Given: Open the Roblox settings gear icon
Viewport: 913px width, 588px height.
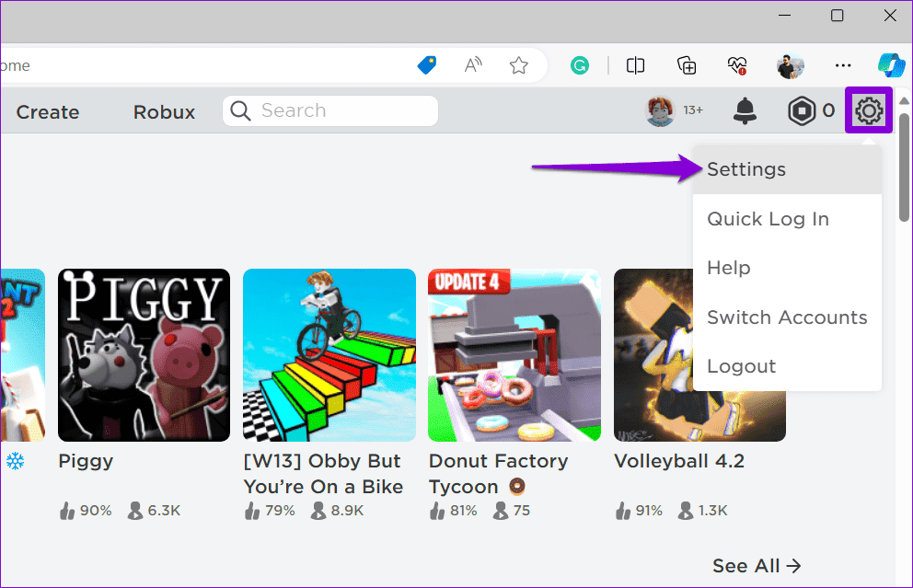Looking at the screenshot, I should pos(868,110).
